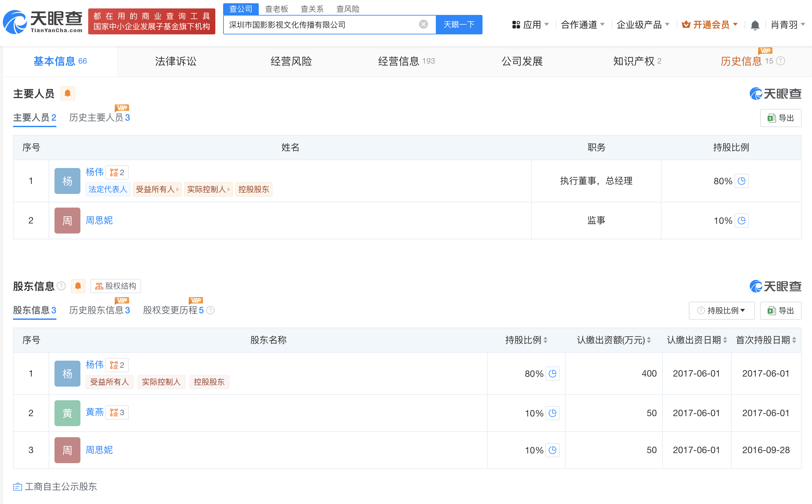
Task: Open 周思妮 link in 主要人员 table
Action: tap(99, 221)
